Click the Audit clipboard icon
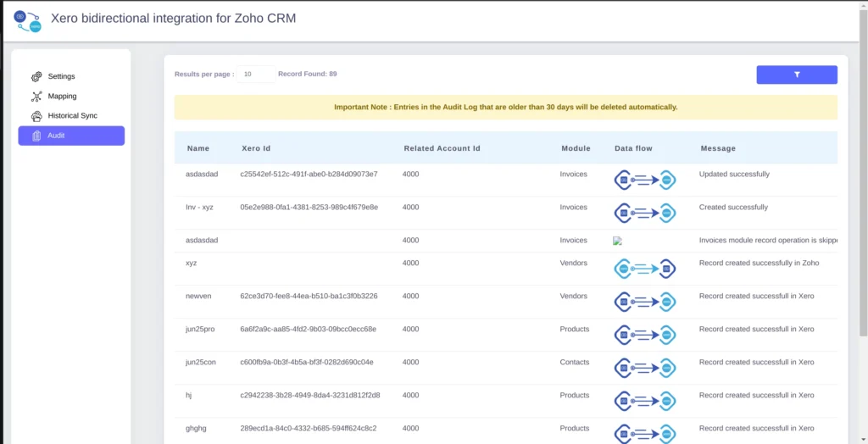Screen dimensions: 868x444 (36, 136)
